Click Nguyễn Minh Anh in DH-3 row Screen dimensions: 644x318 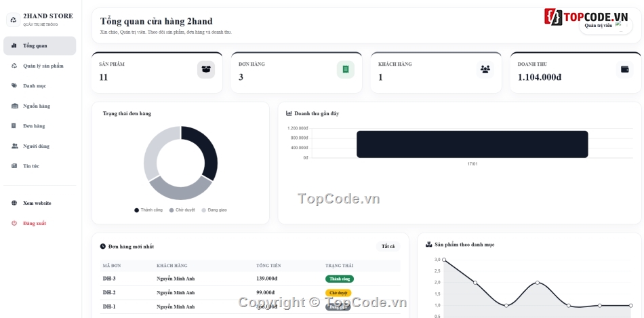tap(176, 279)
